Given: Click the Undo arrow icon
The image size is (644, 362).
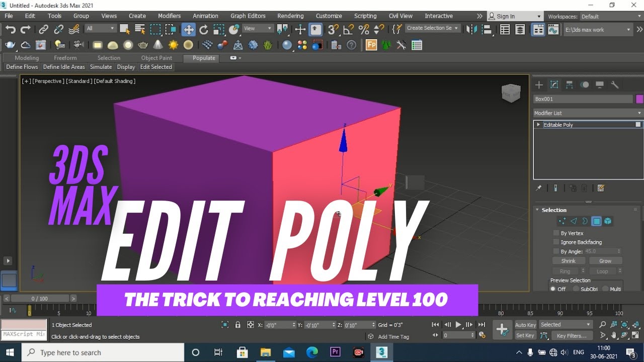Looking at the screenshot, I should click(x=10, y=30).
